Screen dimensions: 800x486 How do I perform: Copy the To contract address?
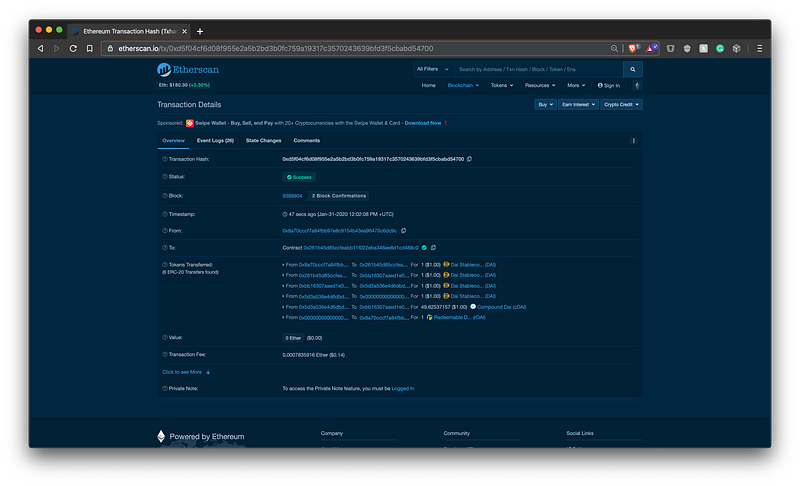point(433,248)
